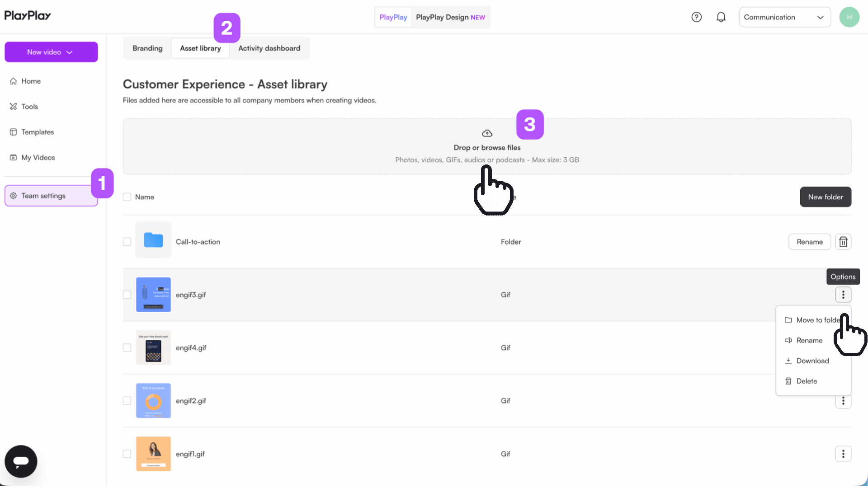Viewport: 868px width, 488px height.
Task: Click the cloud upload icon
Action: [487, 133]
